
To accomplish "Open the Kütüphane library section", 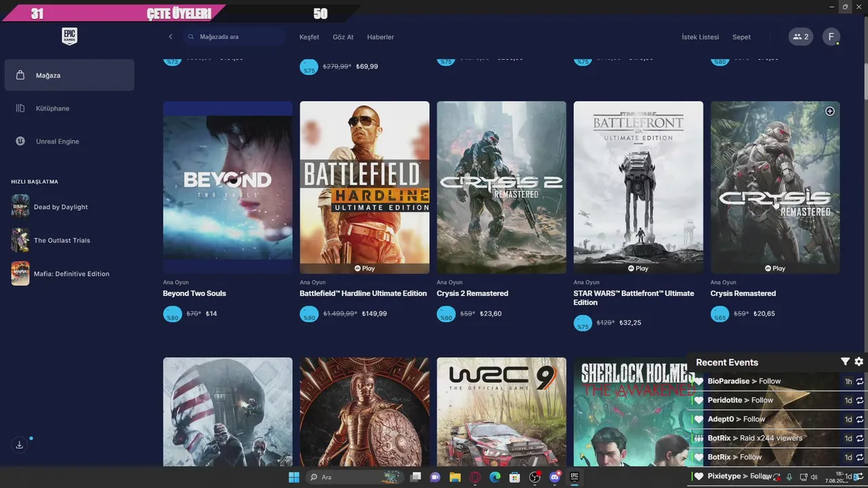I will [x=69, y=108].
